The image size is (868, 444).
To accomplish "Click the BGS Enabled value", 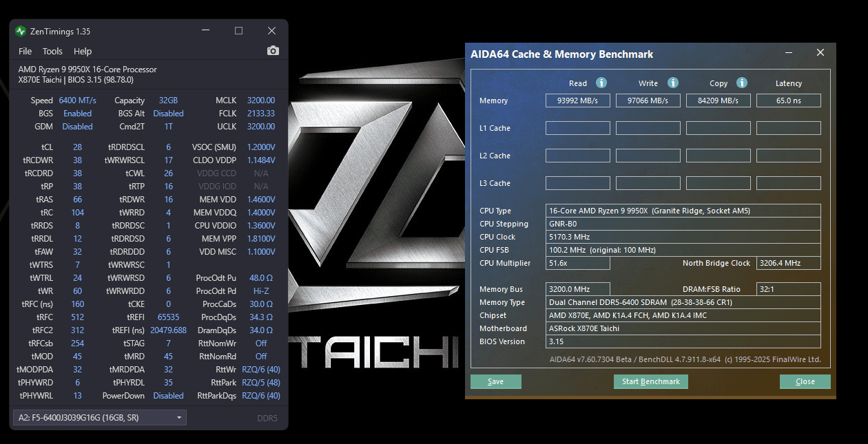I will click(77, 114).
